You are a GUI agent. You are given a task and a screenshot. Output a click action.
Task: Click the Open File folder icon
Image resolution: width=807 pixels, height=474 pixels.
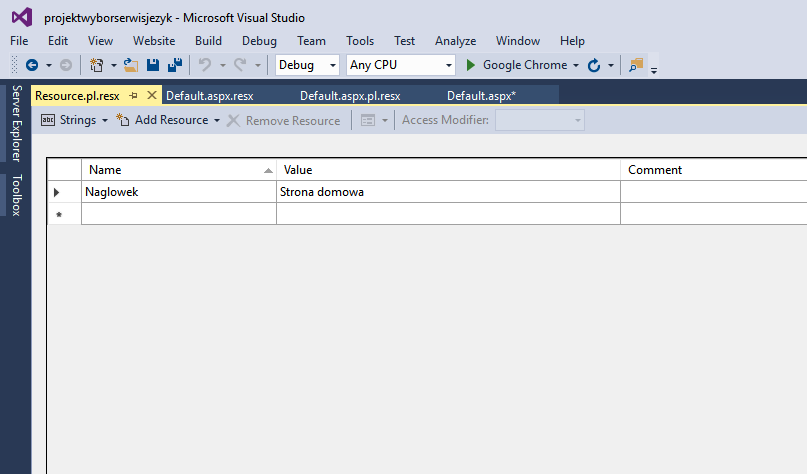[x=131, y=65]
